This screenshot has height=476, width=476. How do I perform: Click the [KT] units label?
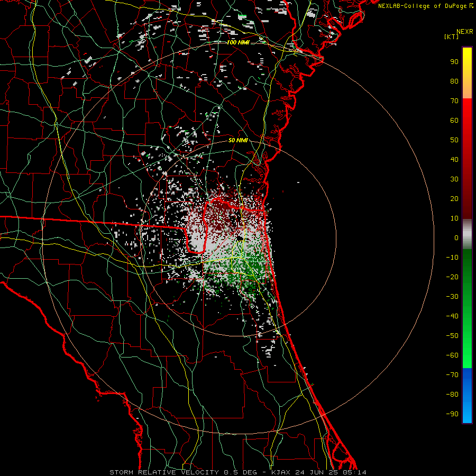[451, 36]
